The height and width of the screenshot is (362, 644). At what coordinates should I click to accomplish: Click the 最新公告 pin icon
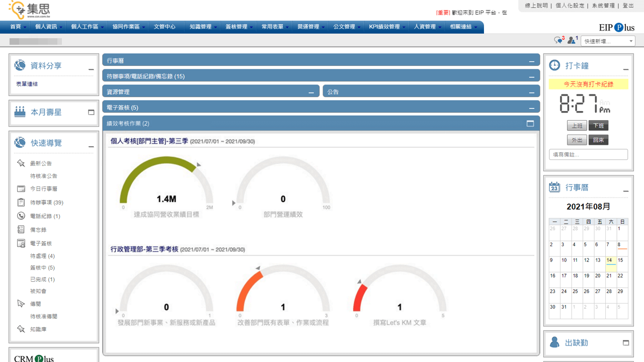point(21,163)
